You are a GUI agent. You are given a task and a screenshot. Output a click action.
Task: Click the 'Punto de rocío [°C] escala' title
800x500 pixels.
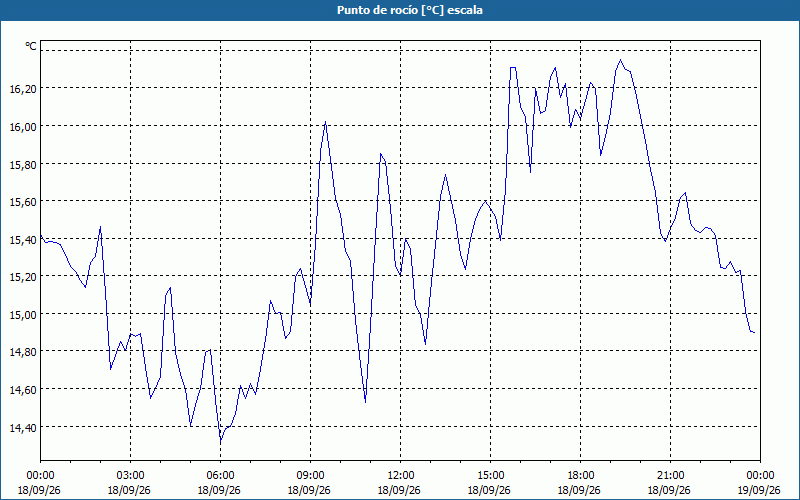[x=410, y=10]
